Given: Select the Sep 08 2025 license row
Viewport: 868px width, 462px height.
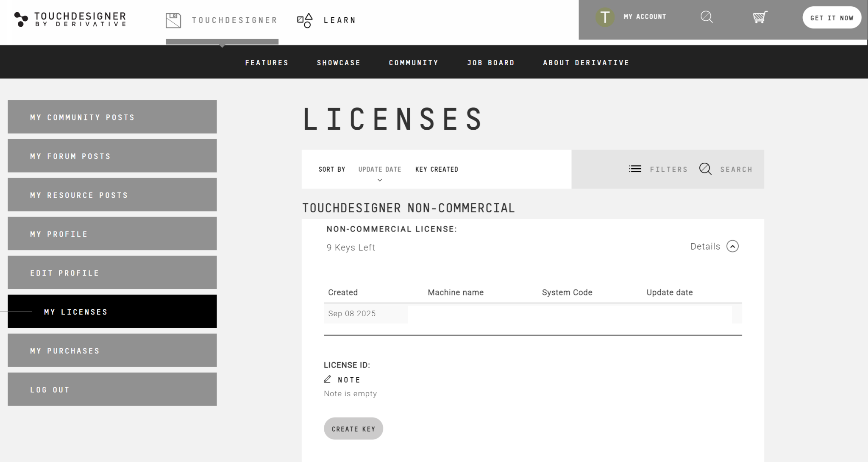Looking at the screenshot, I should click(533, 314).
